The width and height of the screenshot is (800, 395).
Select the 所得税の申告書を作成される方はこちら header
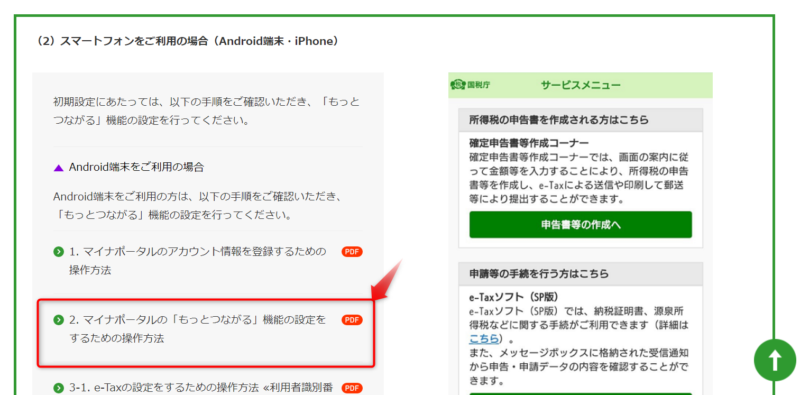tap(581, 120)
